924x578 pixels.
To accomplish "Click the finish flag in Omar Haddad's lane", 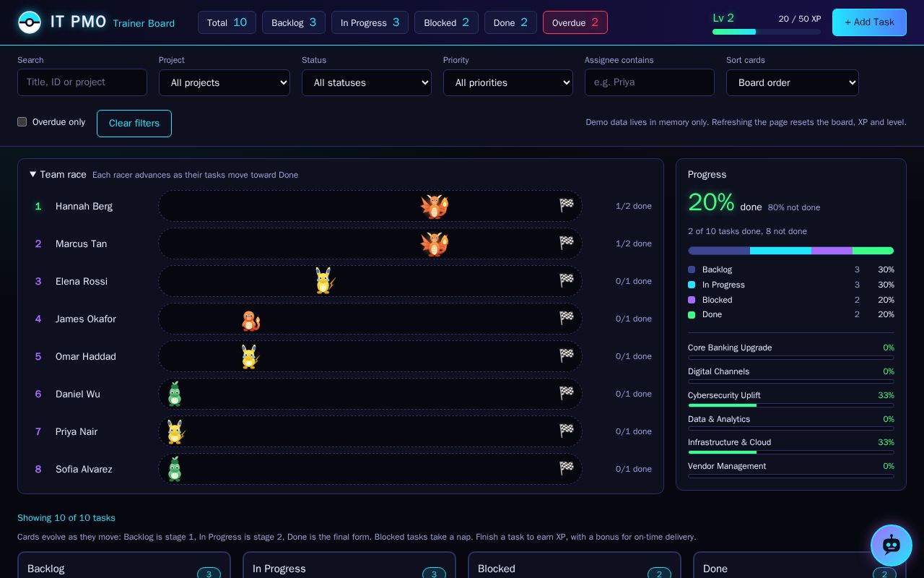I will coord(567,355).
